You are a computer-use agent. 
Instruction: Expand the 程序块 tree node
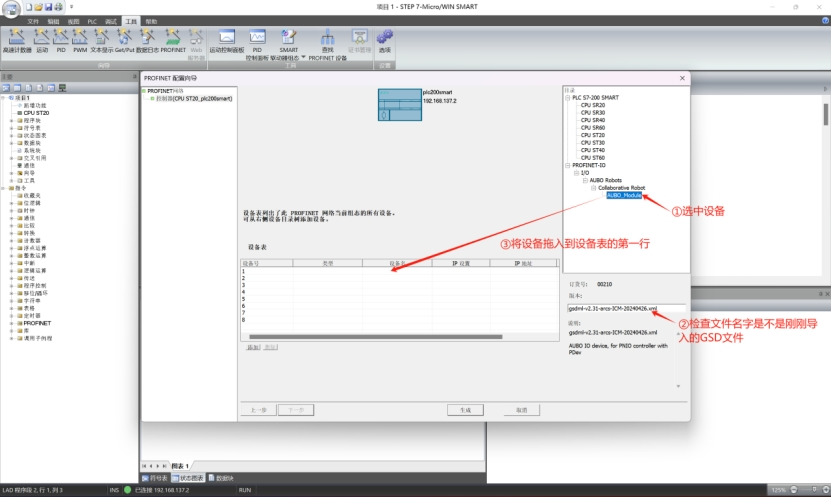click(12, 120)
